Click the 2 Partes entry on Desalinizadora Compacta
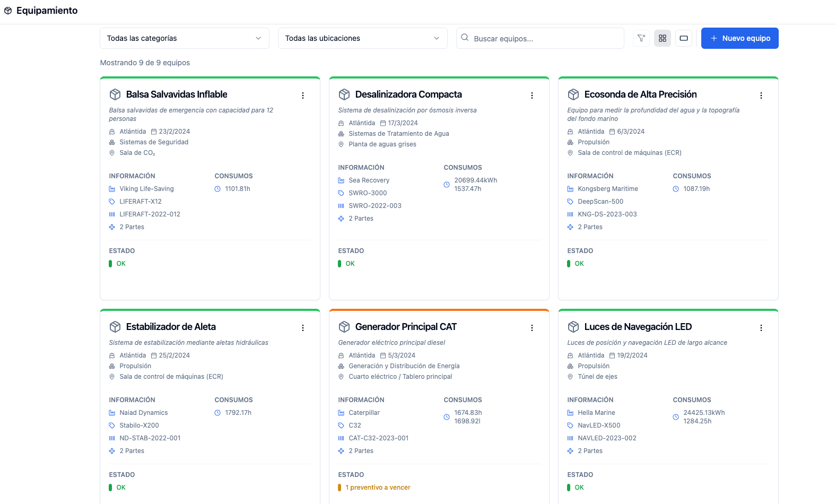The width and height of the screenshot is (836, 504). coord(361,219)
